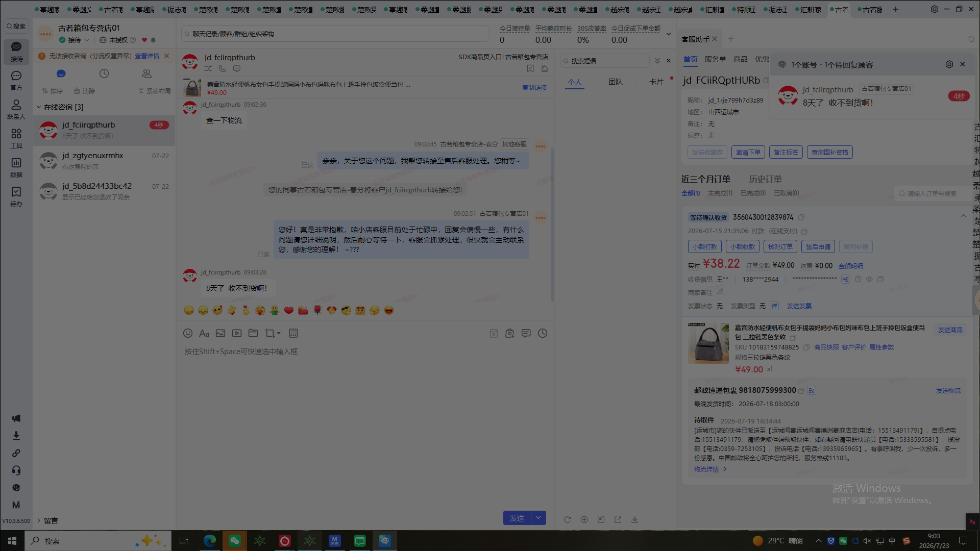Open font settings Aa icon in toolbar
The height and width of the screenshot is (551, 980).
[204, 333]
